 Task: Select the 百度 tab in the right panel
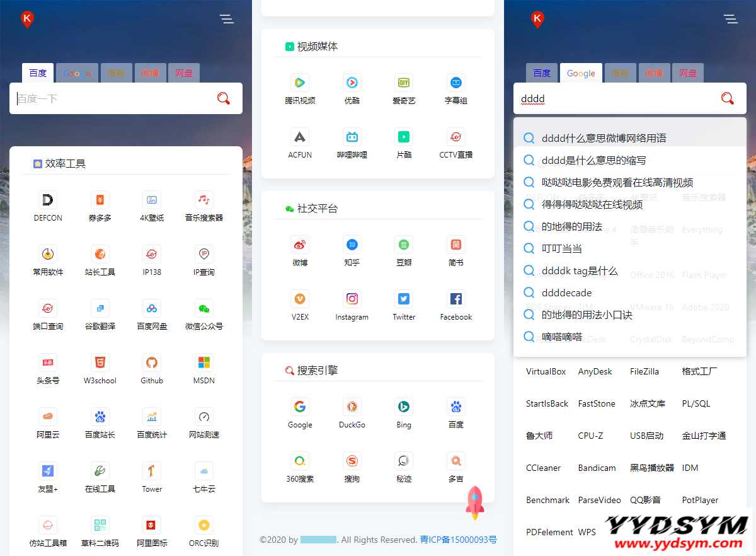(542, 73)
